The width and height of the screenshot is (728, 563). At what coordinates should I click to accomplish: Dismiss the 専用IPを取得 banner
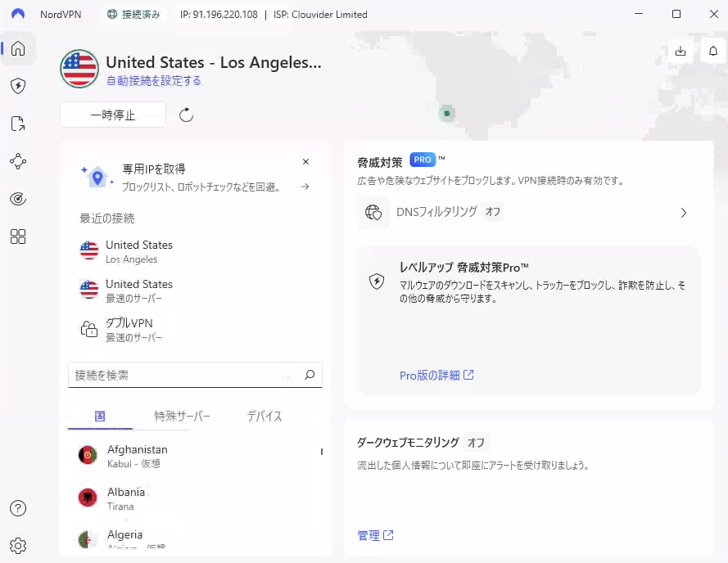pyautogui.click(x=305, y=162)
